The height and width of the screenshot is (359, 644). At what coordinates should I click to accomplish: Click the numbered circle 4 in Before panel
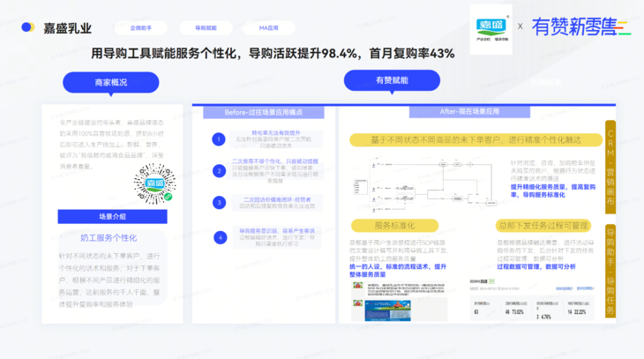point(221,237)
